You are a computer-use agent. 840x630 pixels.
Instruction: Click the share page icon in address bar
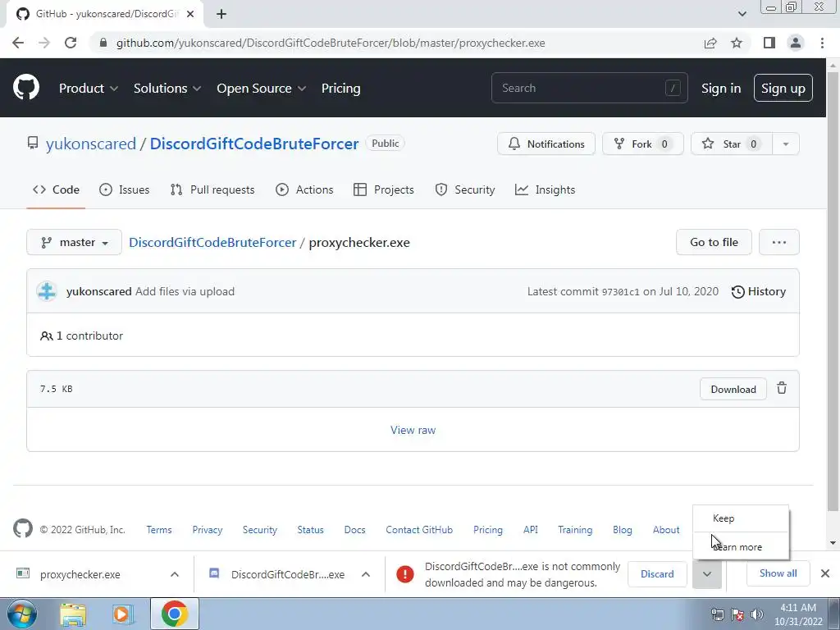click(x=710, y=43)
